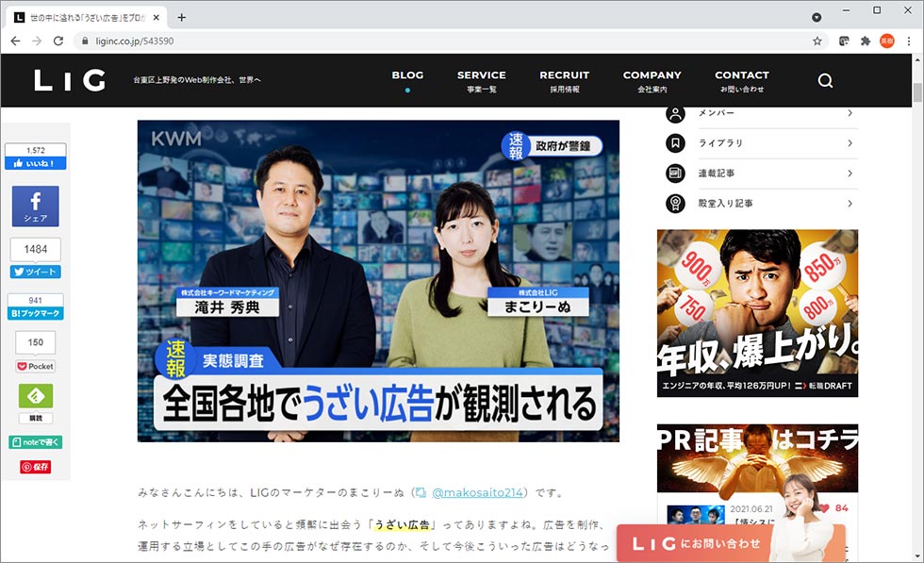Click the Facebook share (シェア) button
This screenshot has height=563, width=924.
36,207
